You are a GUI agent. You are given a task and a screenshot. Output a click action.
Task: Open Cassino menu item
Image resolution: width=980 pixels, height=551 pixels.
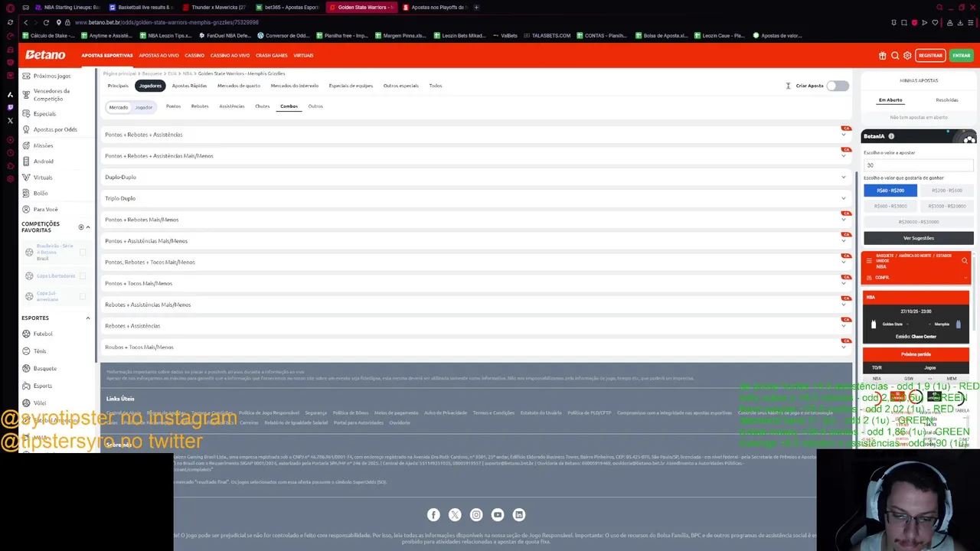pyautogui.click(x=194, y=55)
